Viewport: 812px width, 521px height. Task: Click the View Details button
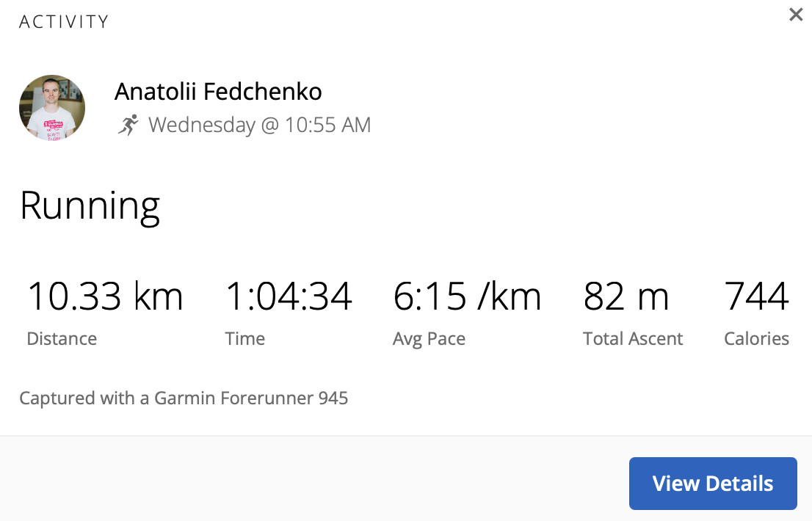tap(713, 484)
